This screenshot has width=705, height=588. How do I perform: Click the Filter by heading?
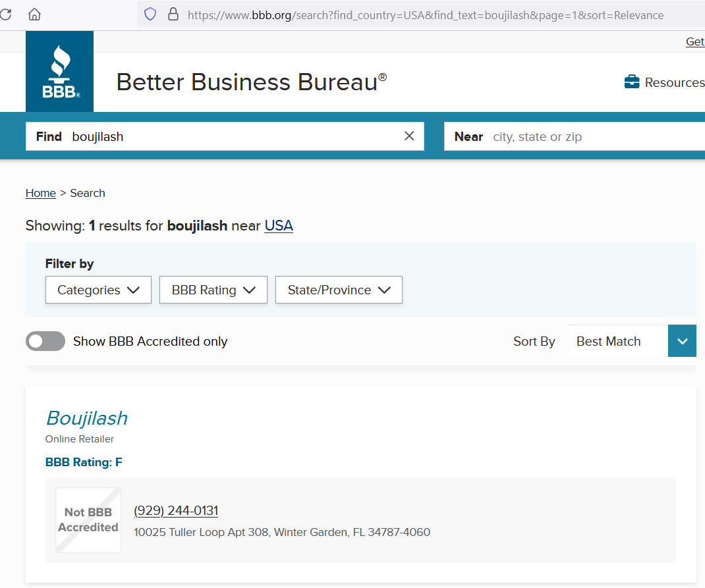(69, 263)
